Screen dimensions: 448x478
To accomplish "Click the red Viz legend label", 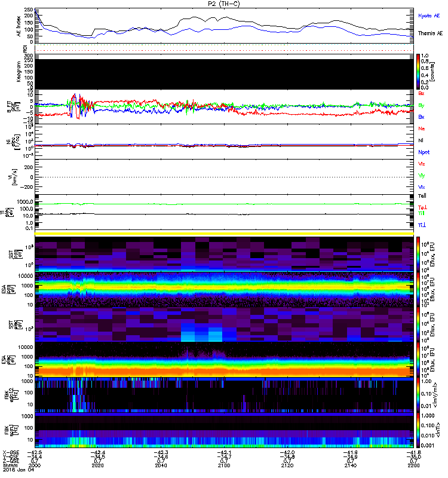I will (x=421, y=164).
